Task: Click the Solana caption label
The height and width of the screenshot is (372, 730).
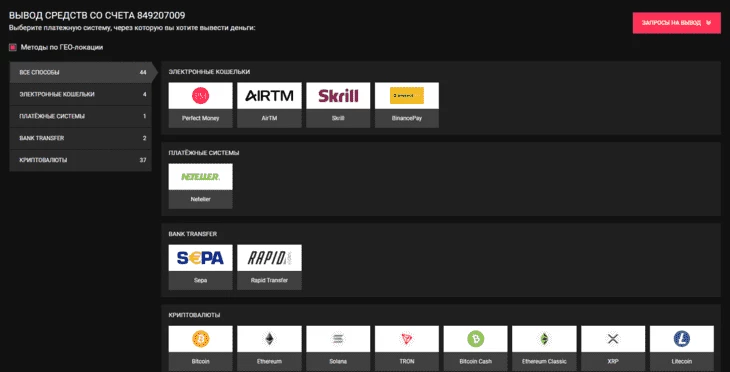Action: 338,361
